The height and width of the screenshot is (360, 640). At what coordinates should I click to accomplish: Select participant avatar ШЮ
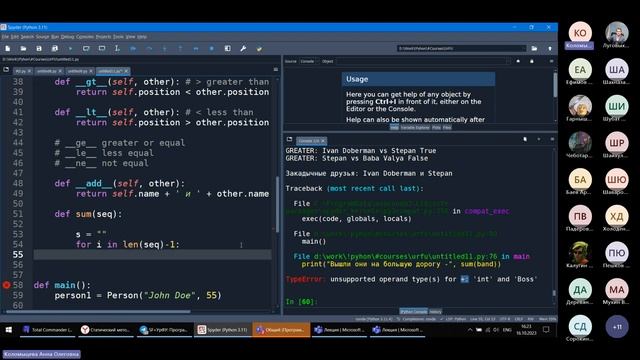click(x=617, y=180)
